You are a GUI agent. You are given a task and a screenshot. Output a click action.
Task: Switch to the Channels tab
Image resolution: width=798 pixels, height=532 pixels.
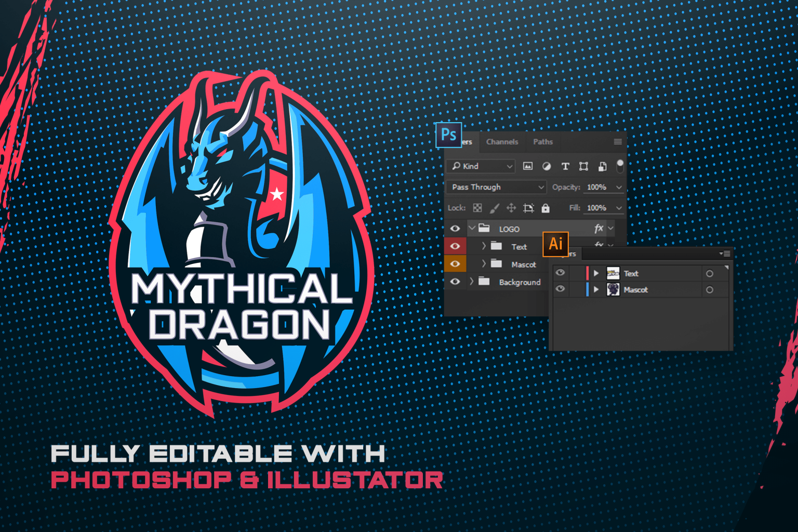coord(502,142)
